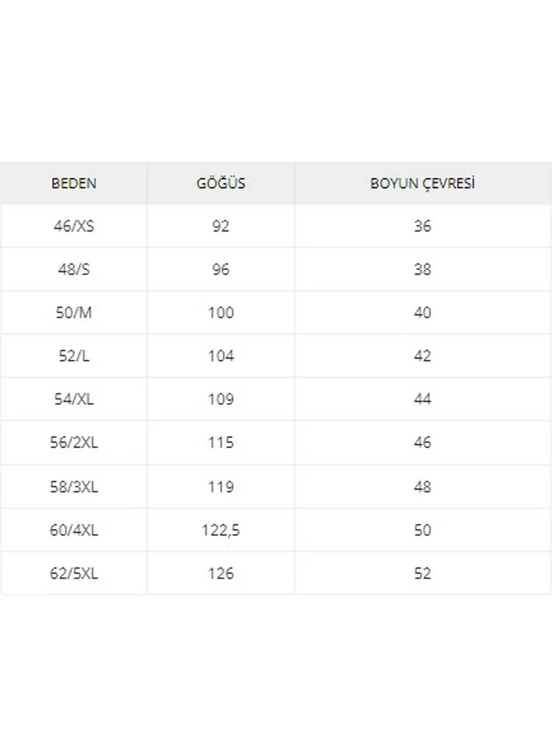Click the BOYUN ÇEVRESİ column header

click(x=423, y=183)
